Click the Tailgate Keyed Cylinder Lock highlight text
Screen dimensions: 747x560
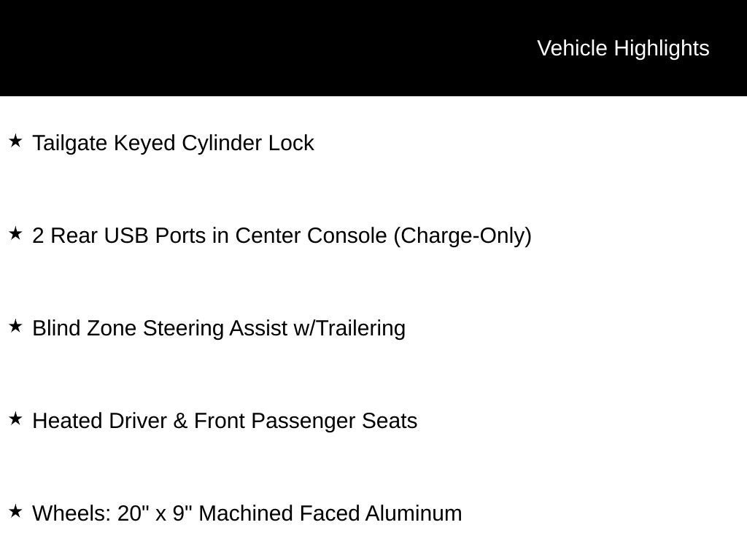coord(174,143)
